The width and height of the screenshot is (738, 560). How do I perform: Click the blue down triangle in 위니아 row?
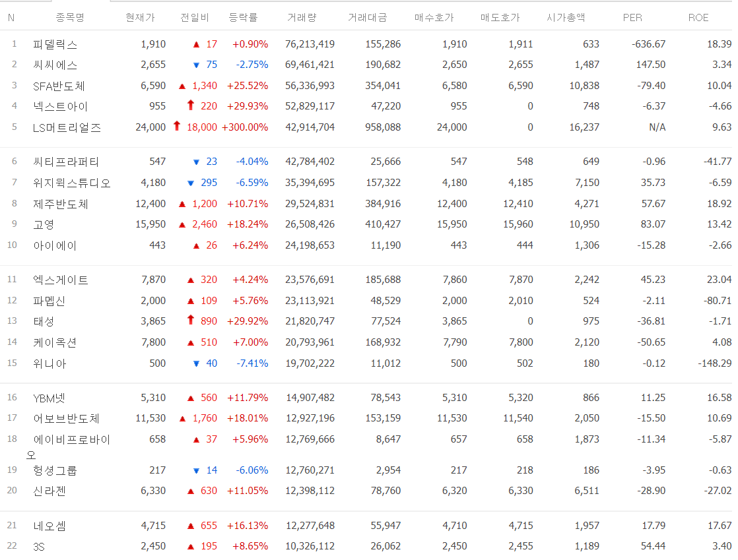coord(196,364)
